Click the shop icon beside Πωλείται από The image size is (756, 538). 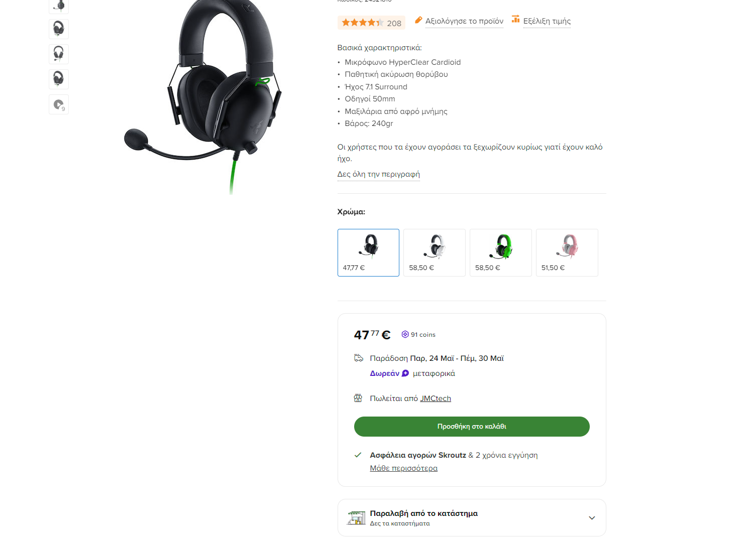[358, 398]
